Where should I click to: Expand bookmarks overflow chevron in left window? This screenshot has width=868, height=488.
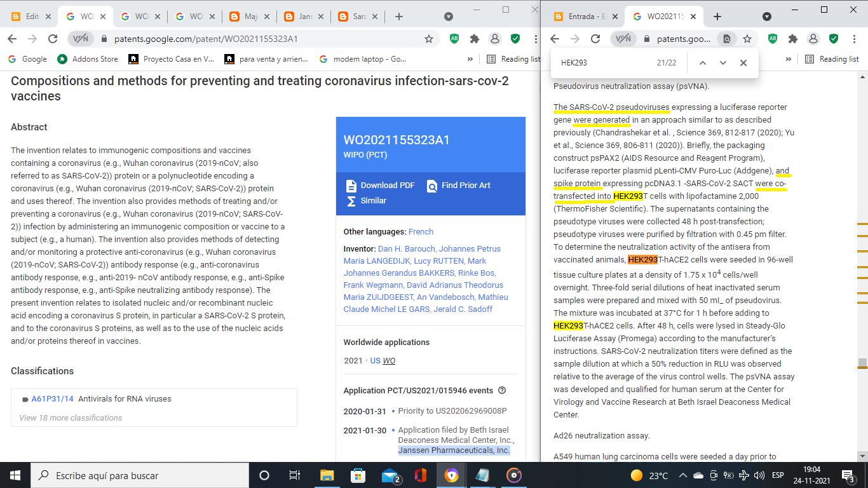(x=470, y=59)
